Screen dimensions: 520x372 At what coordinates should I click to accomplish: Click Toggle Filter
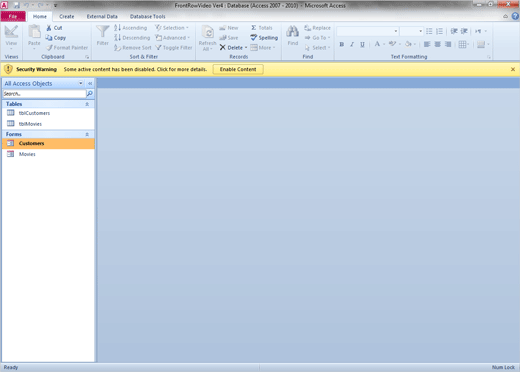point(174,48)
